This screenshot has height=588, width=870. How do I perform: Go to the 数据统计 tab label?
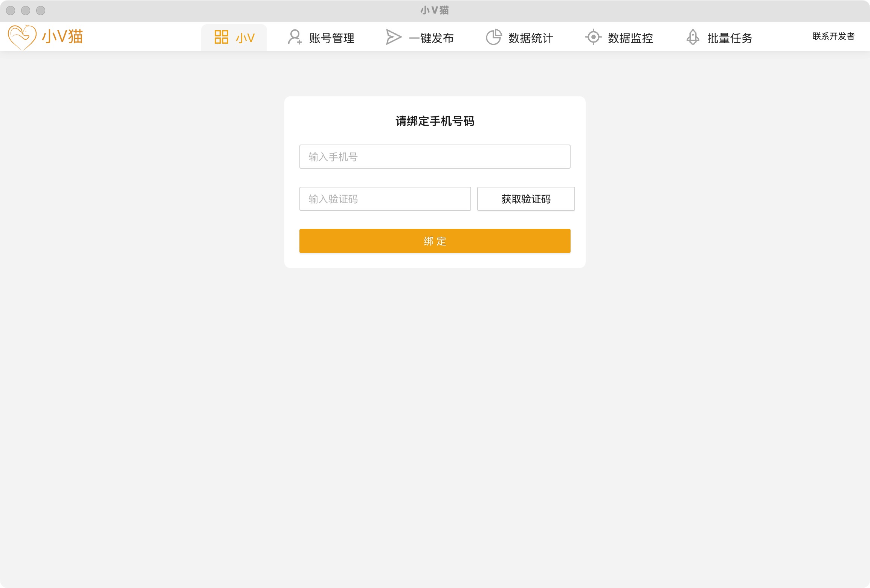tap(531, 38)
